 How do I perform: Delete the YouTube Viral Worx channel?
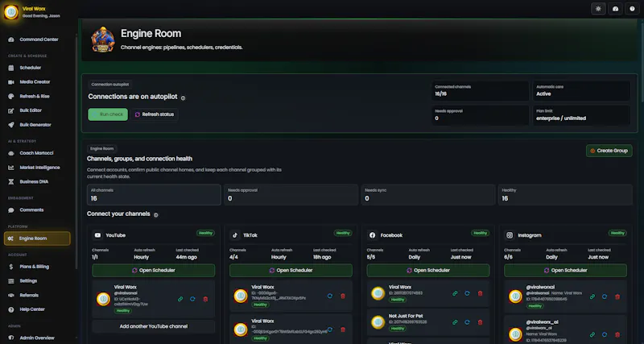tap(205, 299)
